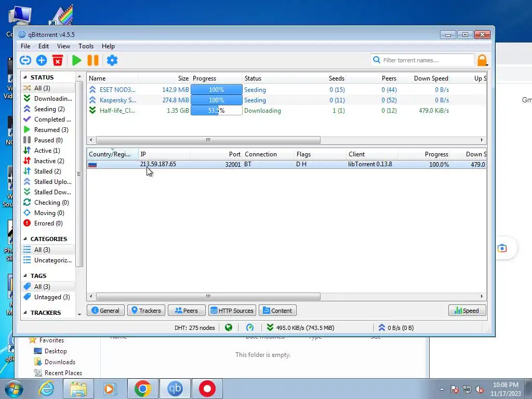Select the Kaspersky torrent row
Viewport: 532px width, 399px height.
coord(286,100)
